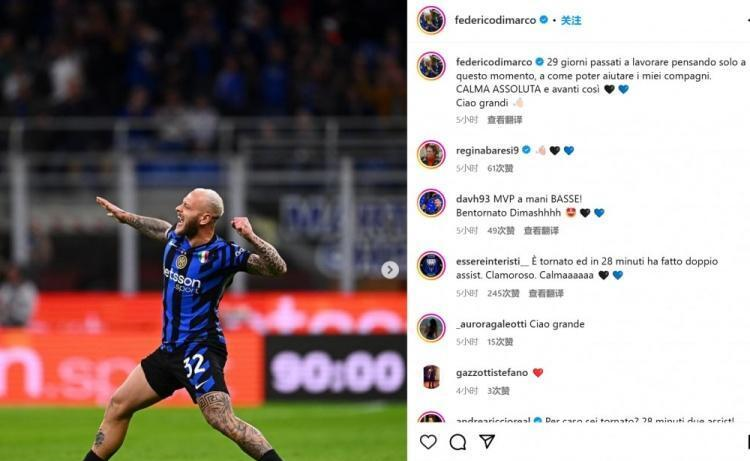Show translation of essereinteristi__ comment
The height and width of the screenshot is (461, 750).
pyautogui.click(x=546, y=293)
